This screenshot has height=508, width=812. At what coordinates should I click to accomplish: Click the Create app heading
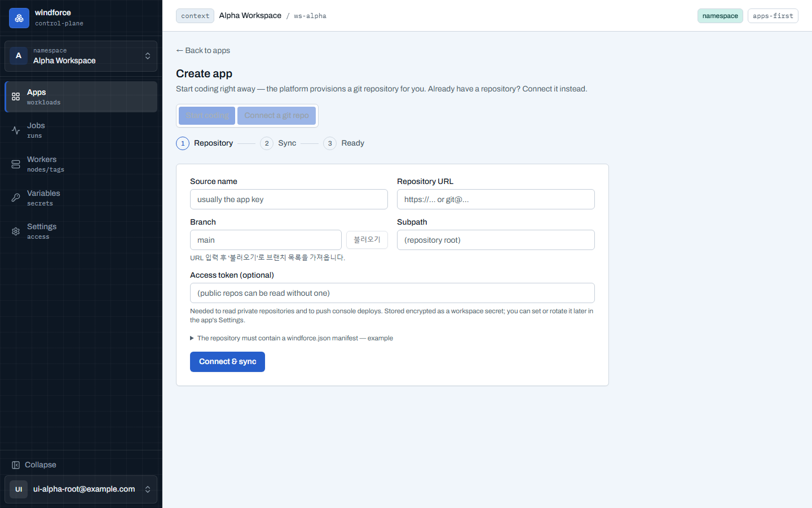point(204,73)
